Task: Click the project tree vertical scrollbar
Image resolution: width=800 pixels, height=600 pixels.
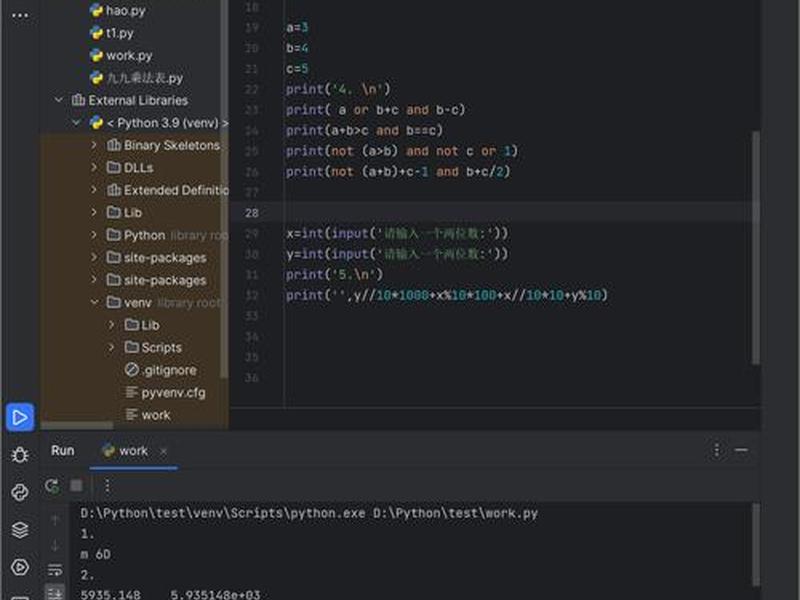Action: (223, 189)
